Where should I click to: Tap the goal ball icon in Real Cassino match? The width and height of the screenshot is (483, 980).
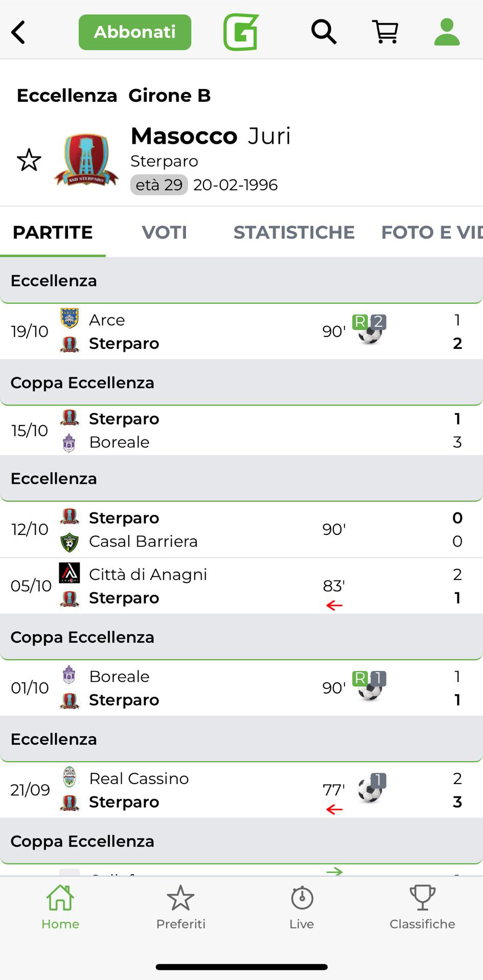370,790
